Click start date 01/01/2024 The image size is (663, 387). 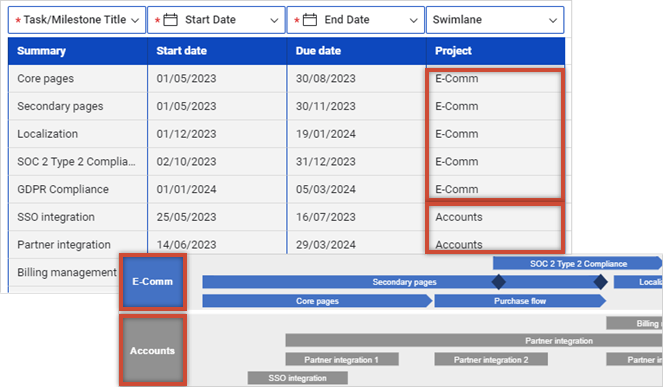click(217, 189)
